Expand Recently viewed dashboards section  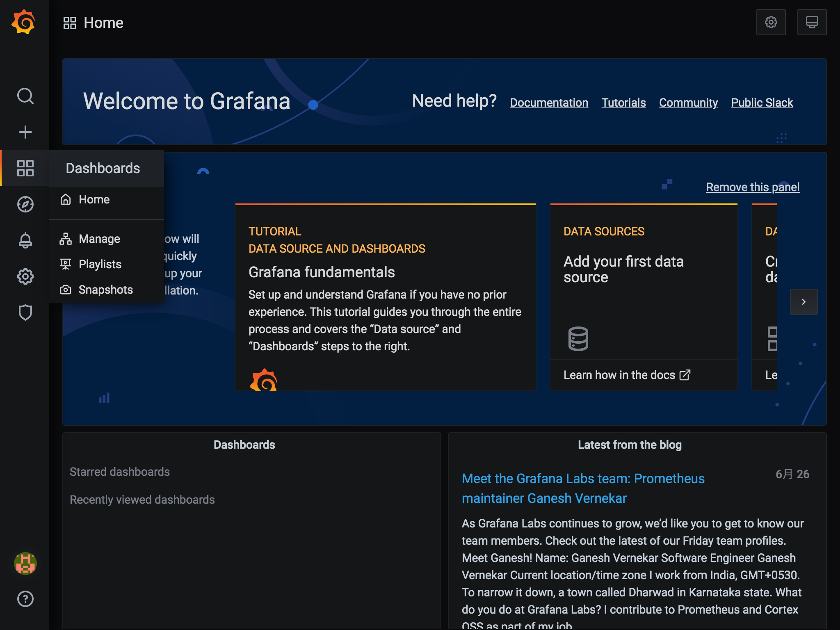[x=142, y=500]
